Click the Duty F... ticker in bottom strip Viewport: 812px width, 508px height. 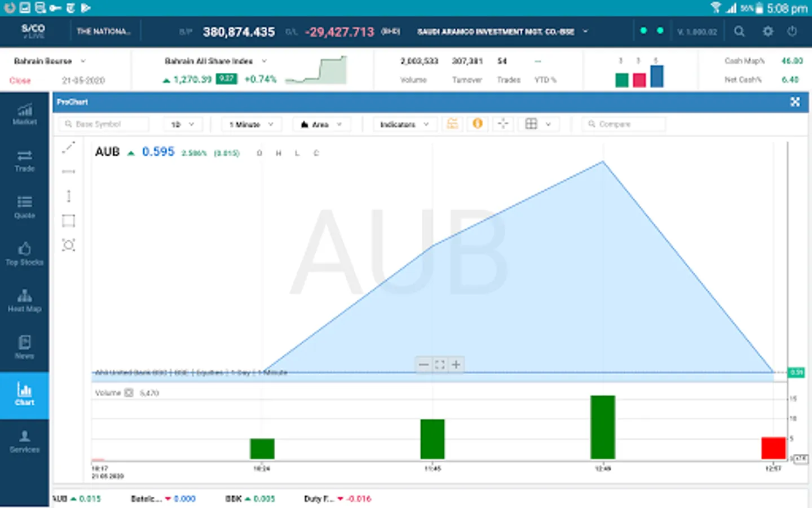[x=337, y=499]
